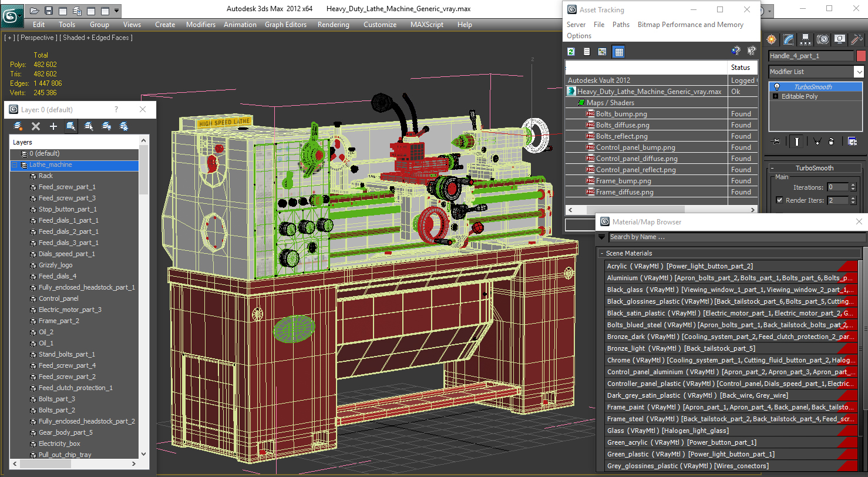Viewport: 868px width, 477px height.
Task: Collapse the Lathe_machine layer tree node
Action: (15, 165)
